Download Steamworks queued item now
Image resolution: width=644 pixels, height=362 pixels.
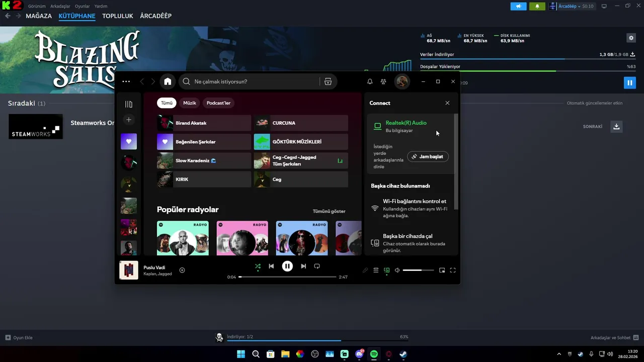616,126
